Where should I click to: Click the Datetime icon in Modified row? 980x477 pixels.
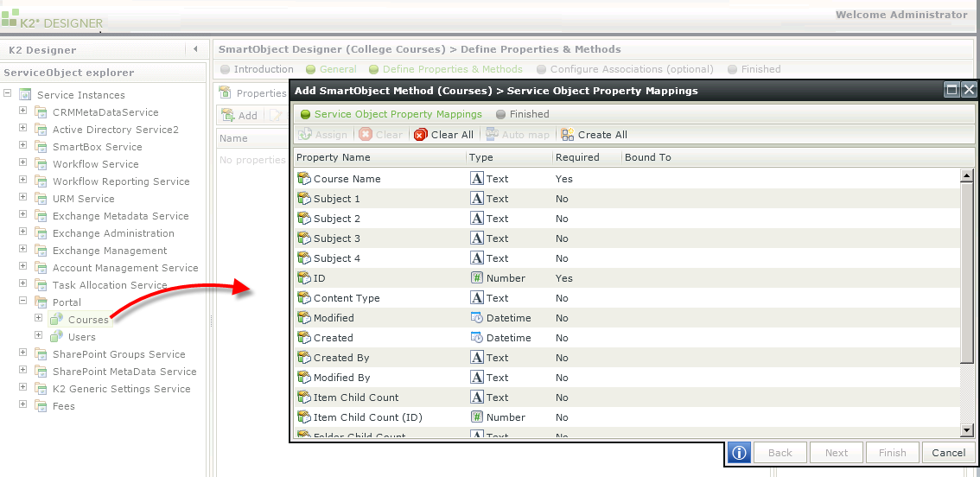tap(477, 318)
